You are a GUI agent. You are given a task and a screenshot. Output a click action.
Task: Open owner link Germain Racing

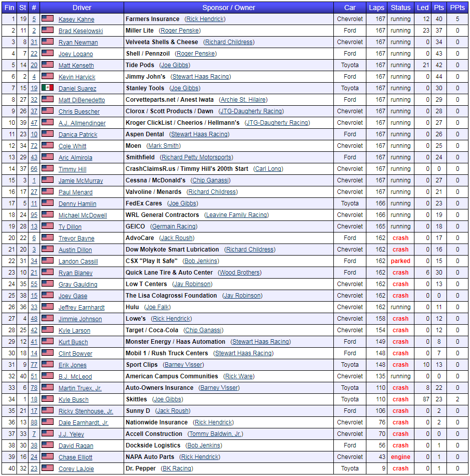click(x=174, y=226)
